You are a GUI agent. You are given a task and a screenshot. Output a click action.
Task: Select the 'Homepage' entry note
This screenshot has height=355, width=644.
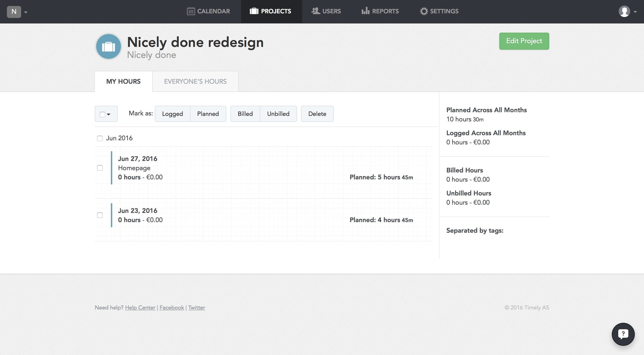[134, 168]
